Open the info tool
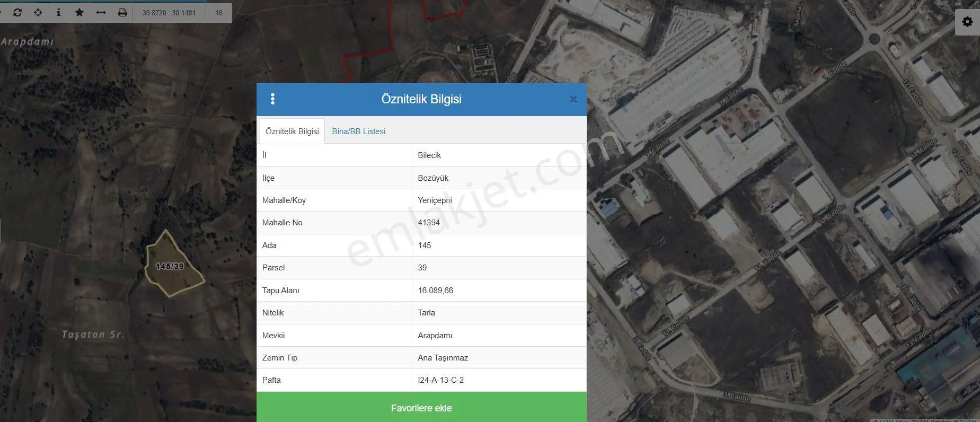Image resolution: width=980 pixels, height=422 pixels. (x=58, y=12)
